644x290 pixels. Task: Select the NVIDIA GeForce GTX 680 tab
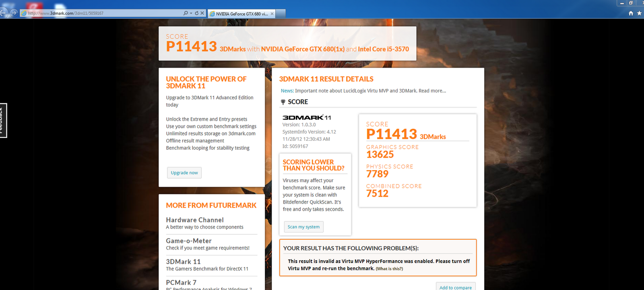pos(242,14)
